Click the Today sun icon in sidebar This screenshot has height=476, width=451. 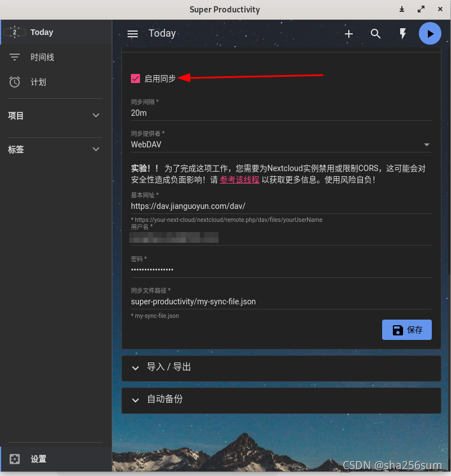tap(15, 32)
